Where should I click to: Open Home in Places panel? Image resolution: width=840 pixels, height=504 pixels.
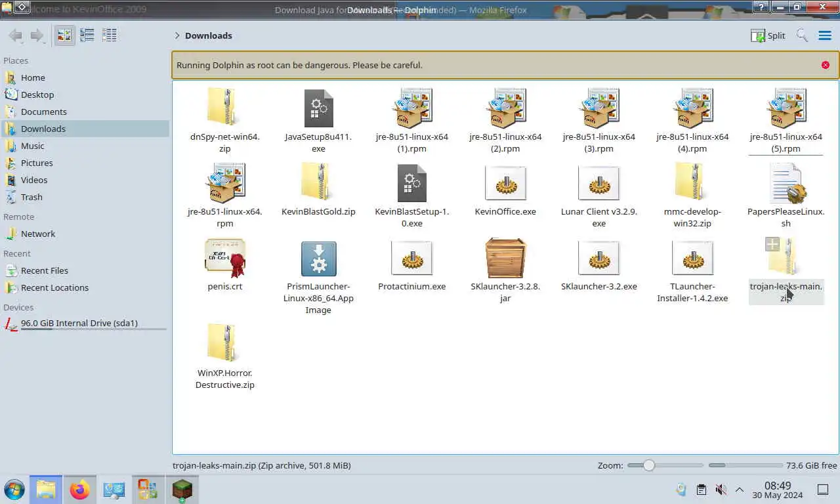pos(85,77)
